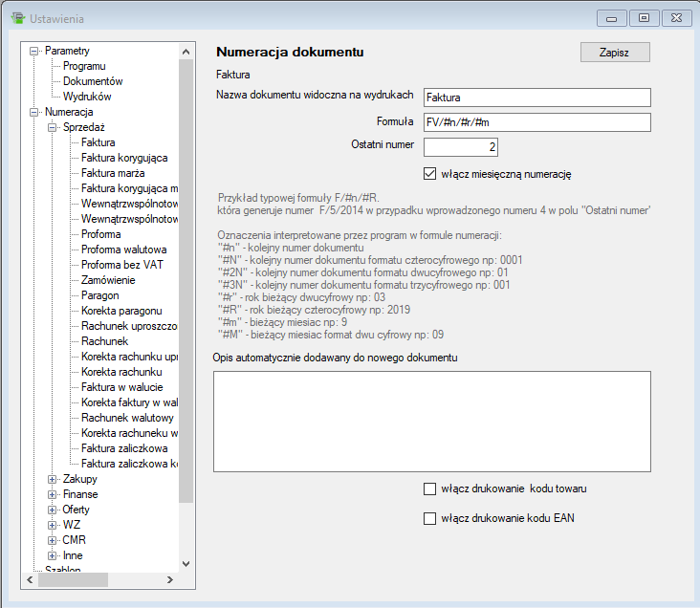Click the Formuła input field
The width and height of the screenshot is (700, 608).
(536, 122)
